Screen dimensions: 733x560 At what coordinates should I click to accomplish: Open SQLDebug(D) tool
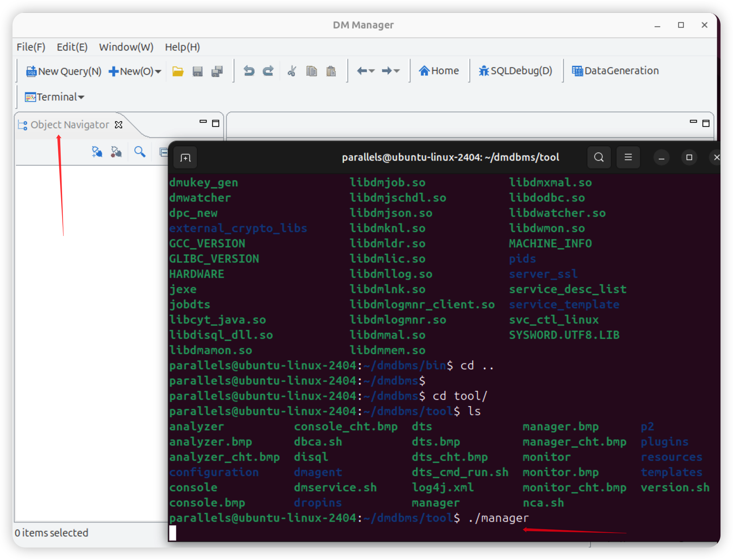(516, 71)
